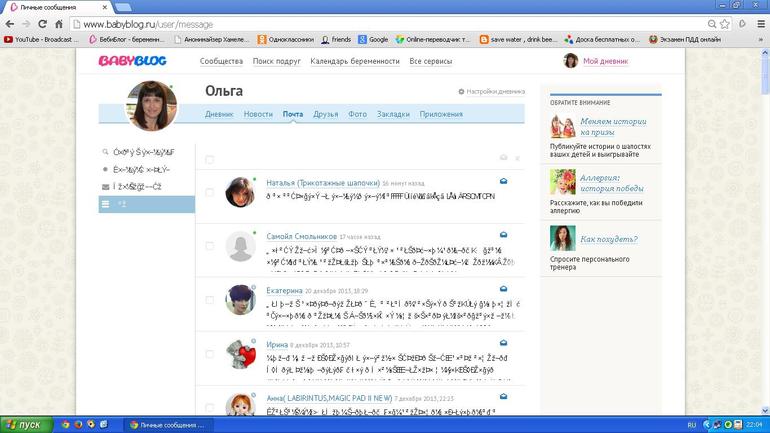Open sender link Наталья (Трикотажные шапочки)

point(323,183)
